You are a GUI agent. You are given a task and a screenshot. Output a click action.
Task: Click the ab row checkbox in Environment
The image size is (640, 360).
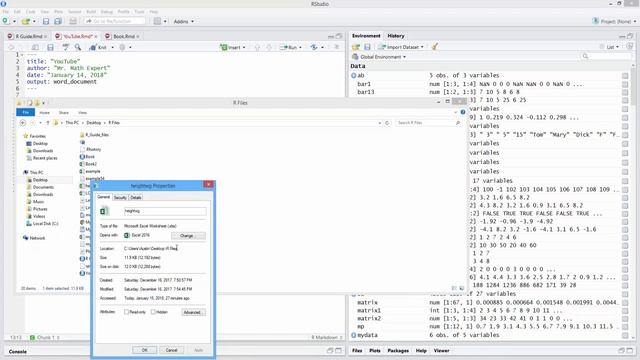coord(625,76)
